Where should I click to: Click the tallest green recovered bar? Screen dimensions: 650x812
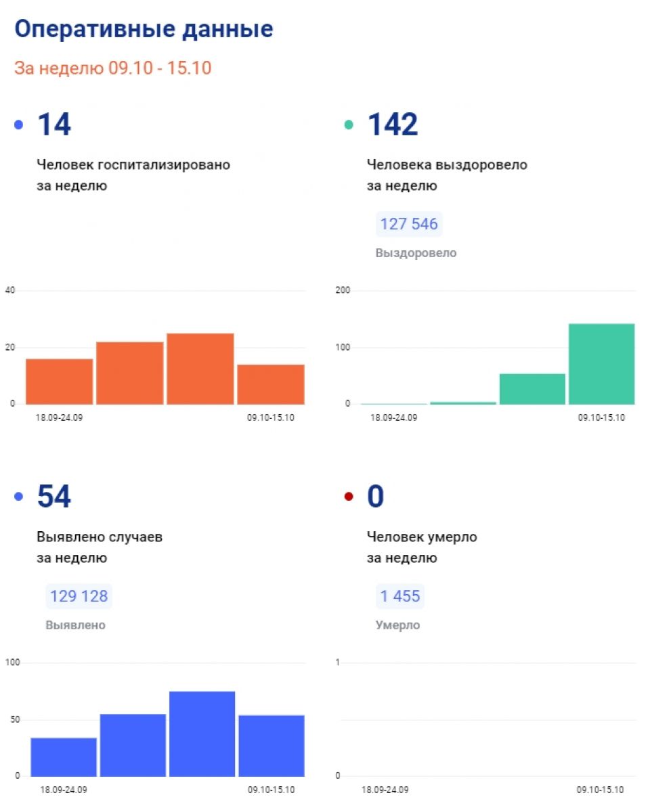click(x=602, y=364)
